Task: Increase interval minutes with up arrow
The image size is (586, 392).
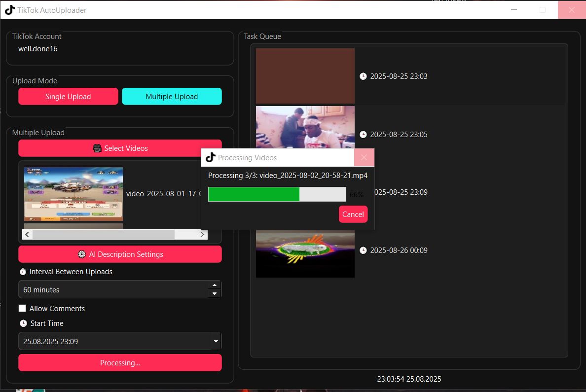Action: coord(214,285)
